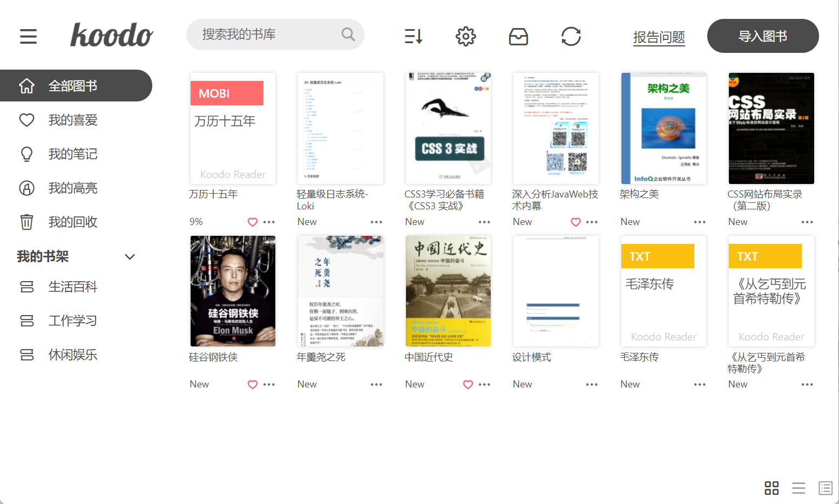
Task: Toggle favorite heart on 万历十五年
Action: [253, 222]
